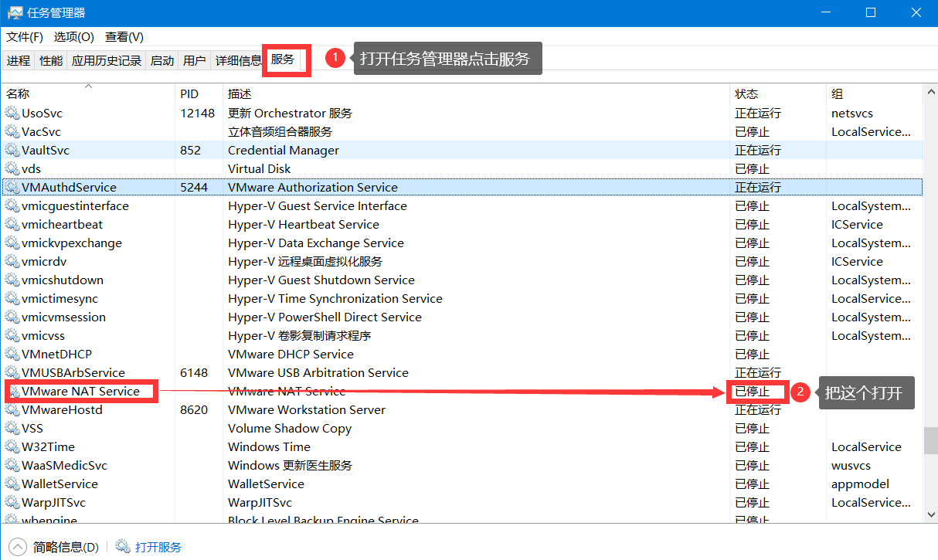
Task: Switch to the 服务 tab
Action: (x=283, y=59)
